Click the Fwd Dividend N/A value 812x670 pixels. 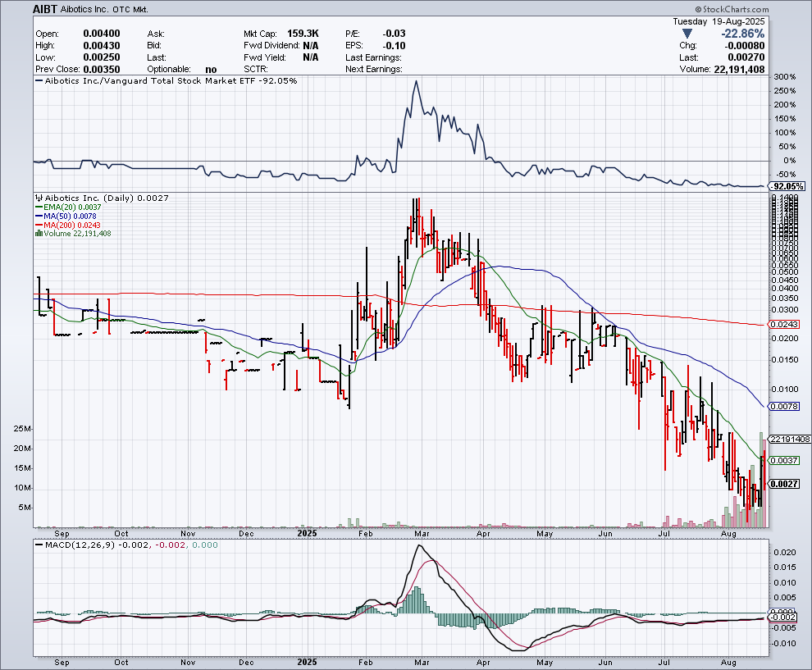pos(311,46)
